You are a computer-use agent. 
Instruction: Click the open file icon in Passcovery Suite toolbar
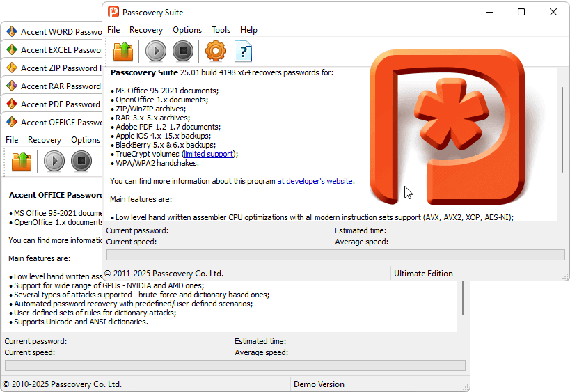[x=123, y=51]
